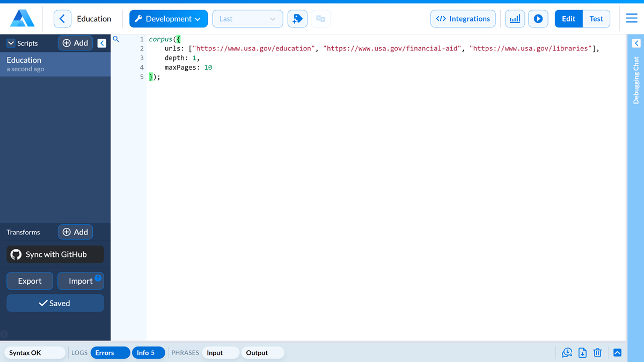Click the chat download icon in the status bar
Screen dimensions: 644x362
coord(567,352)
